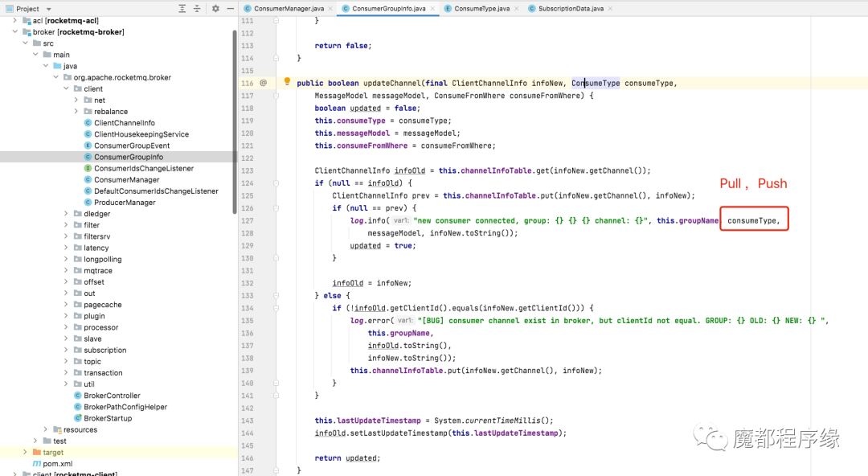Collapse the java folder

(x=46, y=66)
